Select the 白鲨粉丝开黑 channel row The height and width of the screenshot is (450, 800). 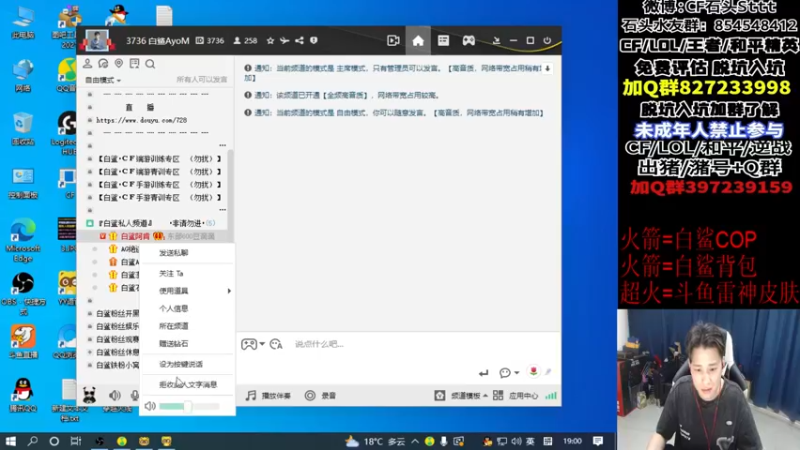(117, 314)
